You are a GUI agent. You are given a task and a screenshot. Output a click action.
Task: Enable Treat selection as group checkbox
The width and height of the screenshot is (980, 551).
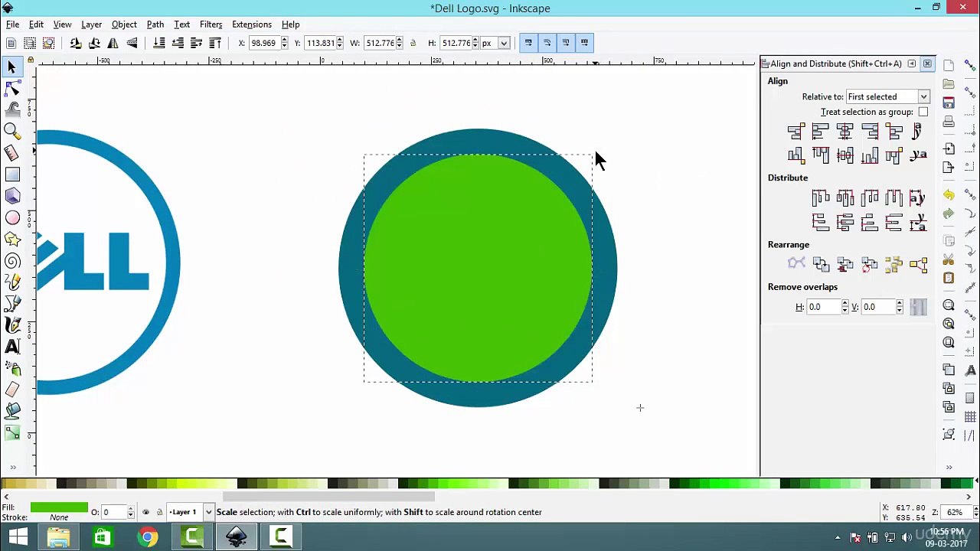tap(923, 112)
